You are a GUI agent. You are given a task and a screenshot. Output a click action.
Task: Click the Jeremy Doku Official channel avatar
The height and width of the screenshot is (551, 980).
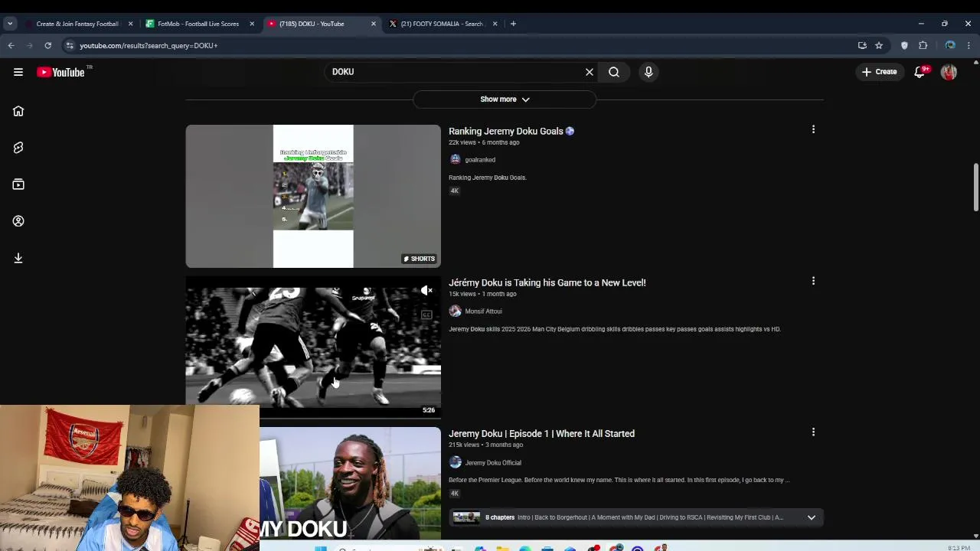456,462
